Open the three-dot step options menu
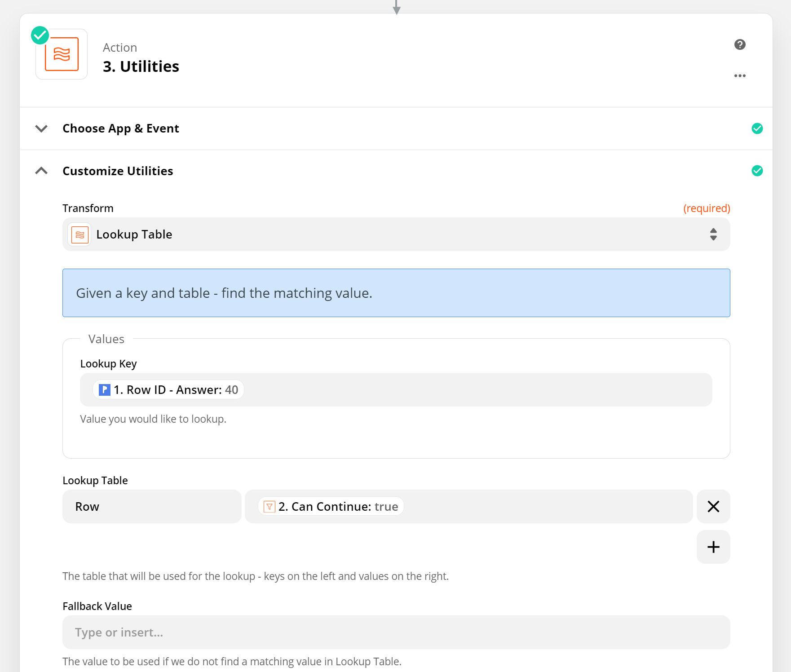 coord(740,75)
